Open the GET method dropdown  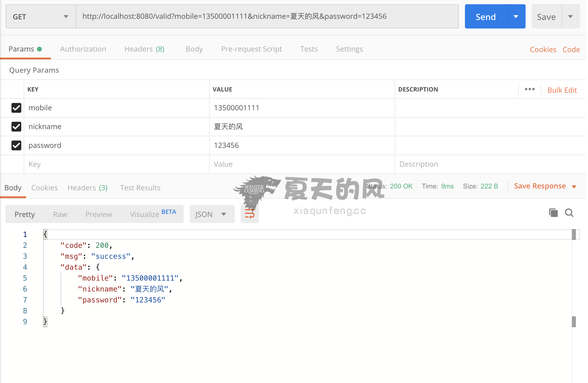[41, 17]
